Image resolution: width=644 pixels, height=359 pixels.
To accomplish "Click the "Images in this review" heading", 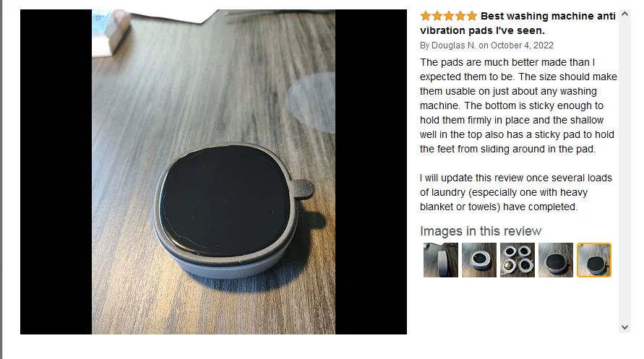I will pyautogui.click(x=481, y=231).
